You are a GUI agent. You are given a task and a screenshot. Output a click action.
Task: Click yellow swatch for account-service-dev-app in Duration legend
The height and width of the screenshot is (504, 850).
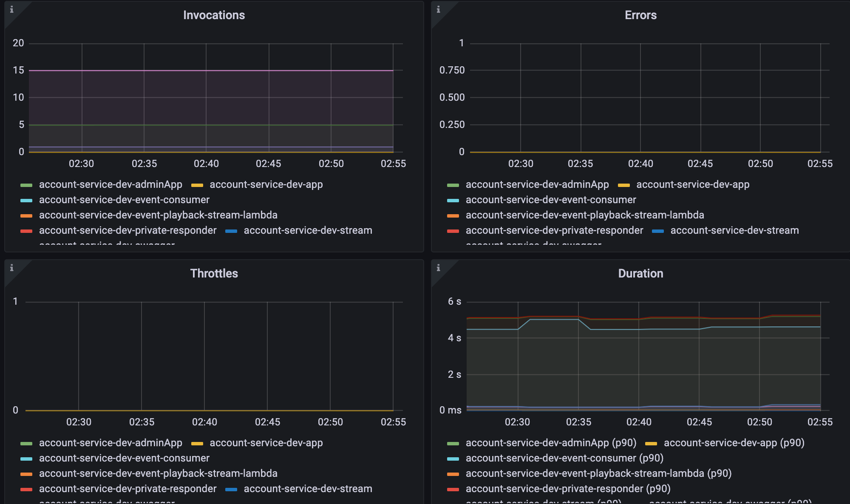point(651,444)
